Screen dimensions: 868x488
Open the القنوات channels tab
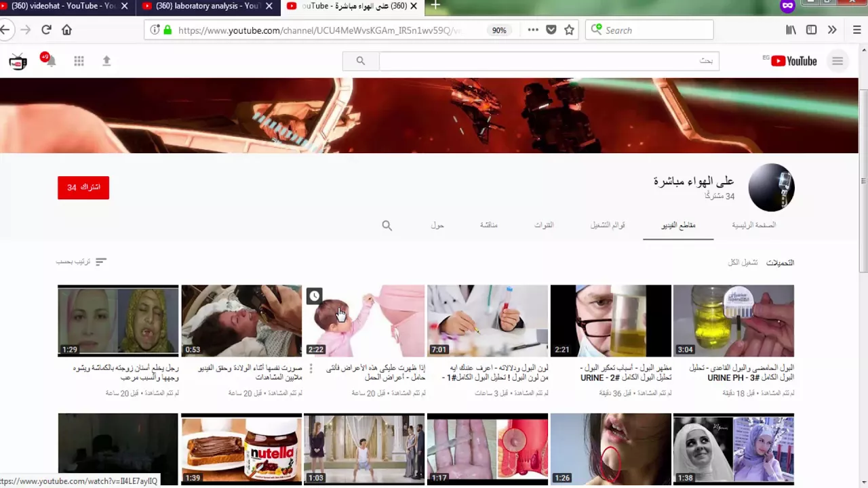[x=544, y=225]
